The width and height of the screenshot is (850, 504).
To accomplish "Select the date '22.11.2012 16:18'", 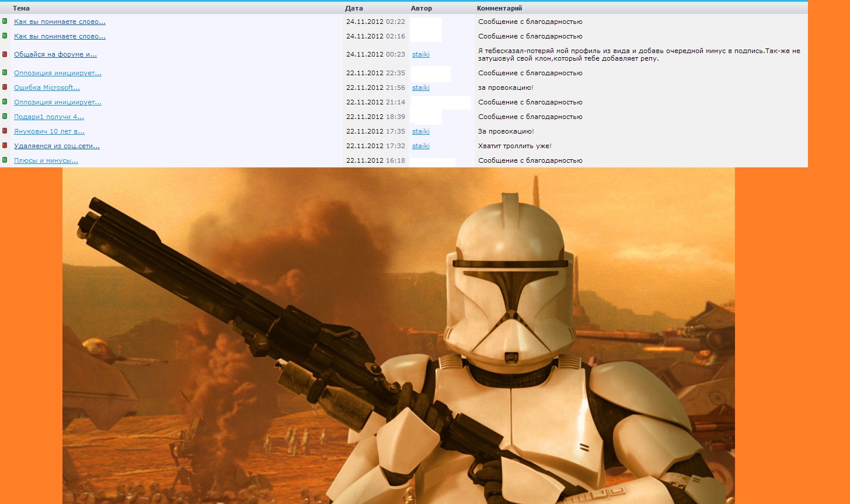I will 375,160.
